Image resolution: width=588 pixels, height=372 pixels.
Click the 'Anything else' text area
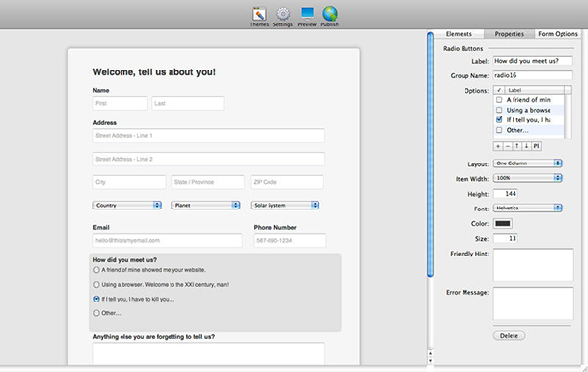(x=209, y=353)
